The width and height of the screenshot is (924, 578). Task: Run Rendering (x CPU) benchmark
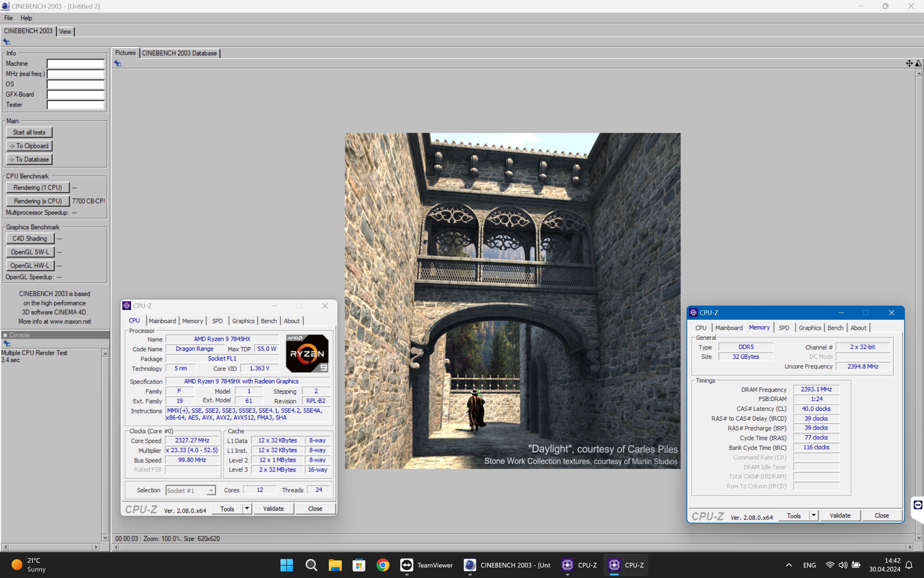tap(38, 201)
